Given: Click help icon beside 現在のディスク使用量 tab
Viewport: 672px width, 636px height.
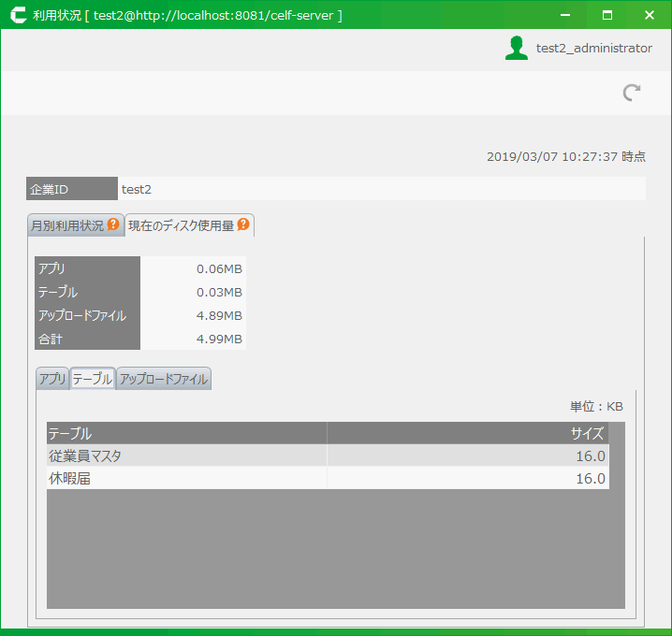Looking at the screenshot, I should [x=243, y=225].
